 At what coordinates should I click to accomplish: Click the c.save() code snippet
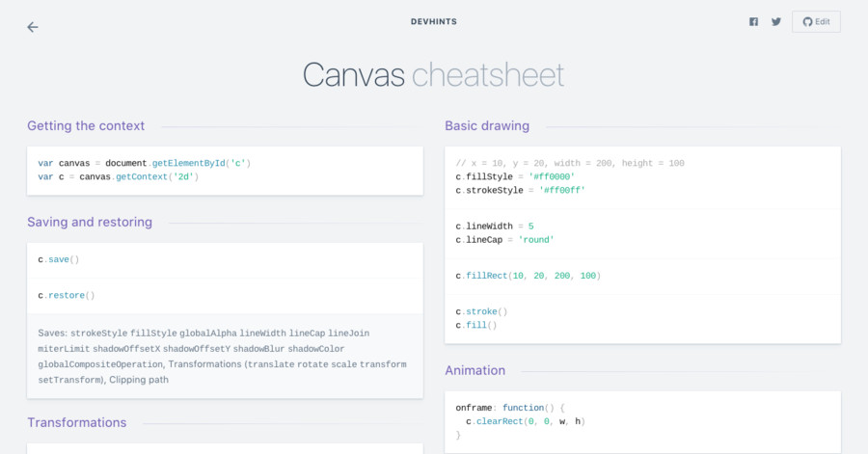tap(59, 259)
